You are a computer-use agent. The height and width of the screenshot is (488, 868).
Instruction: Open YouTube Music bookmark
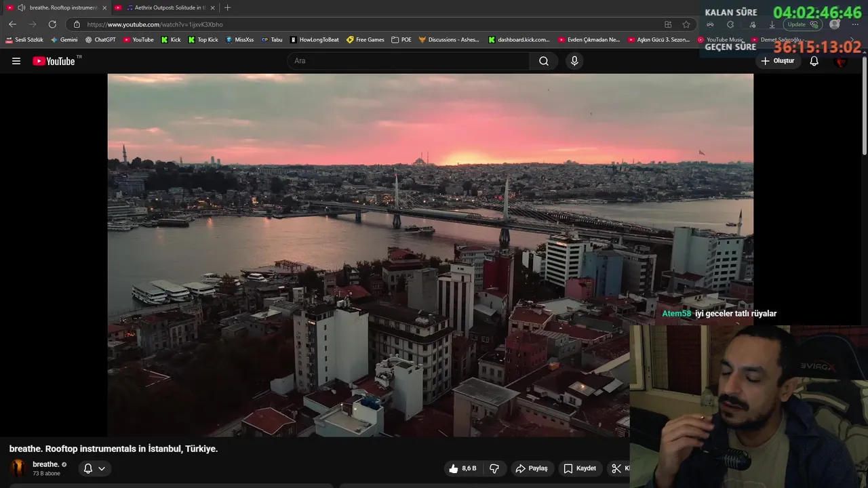click(x=721, y=39)
